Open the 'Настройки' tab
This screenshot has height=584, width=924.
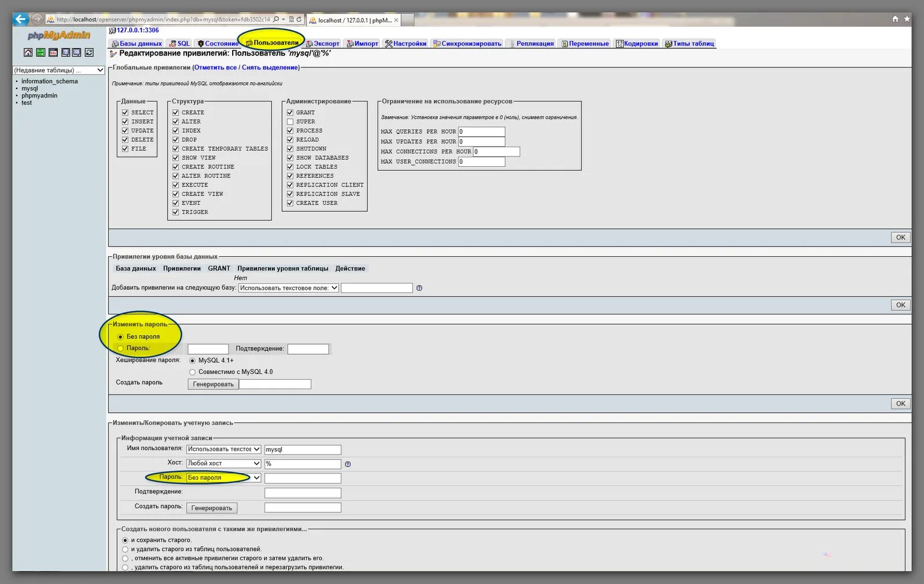[x=406, y=43]
